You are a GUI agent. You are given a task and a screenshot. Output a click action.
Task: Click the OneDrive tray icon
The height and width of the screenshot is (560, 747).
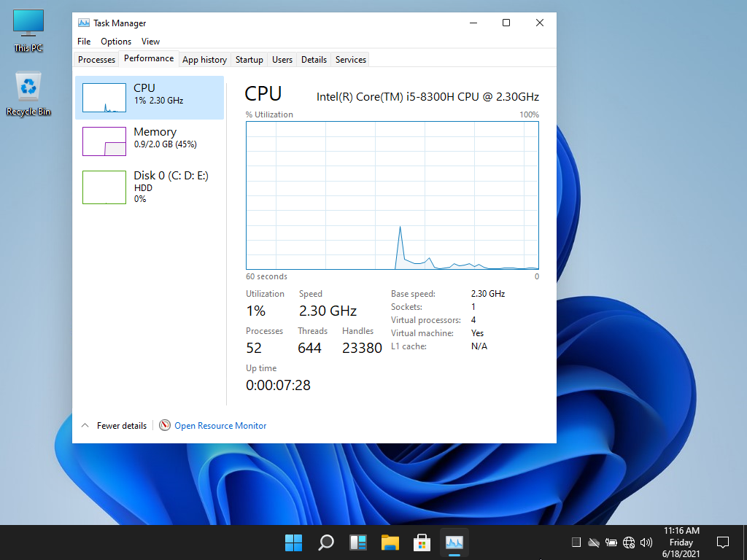[594, 542]
